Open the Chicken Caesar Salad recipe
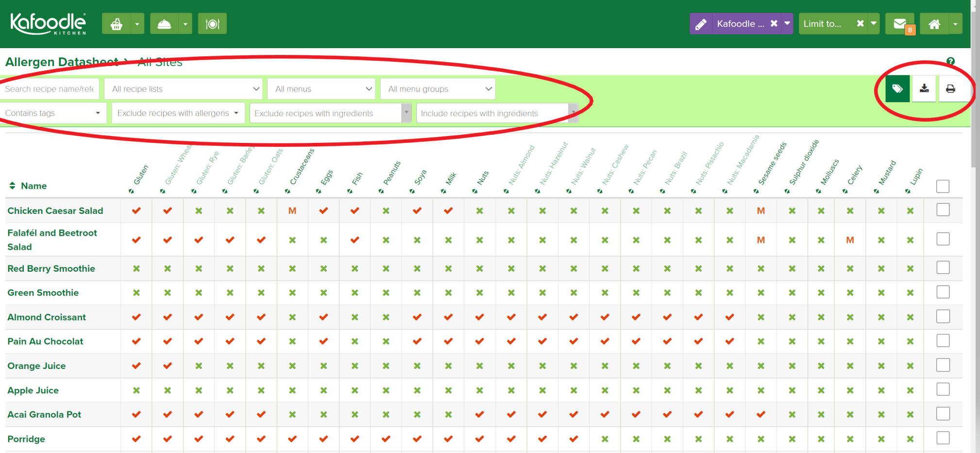The image size is (980, 453). click(x=55, y=210)
